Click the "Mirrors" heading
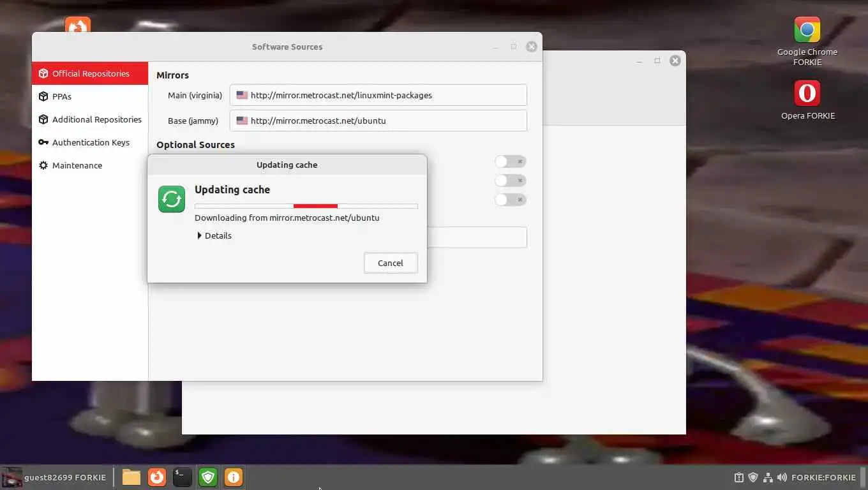This screenshot has height=490, width=868. (x=173, y=75)
